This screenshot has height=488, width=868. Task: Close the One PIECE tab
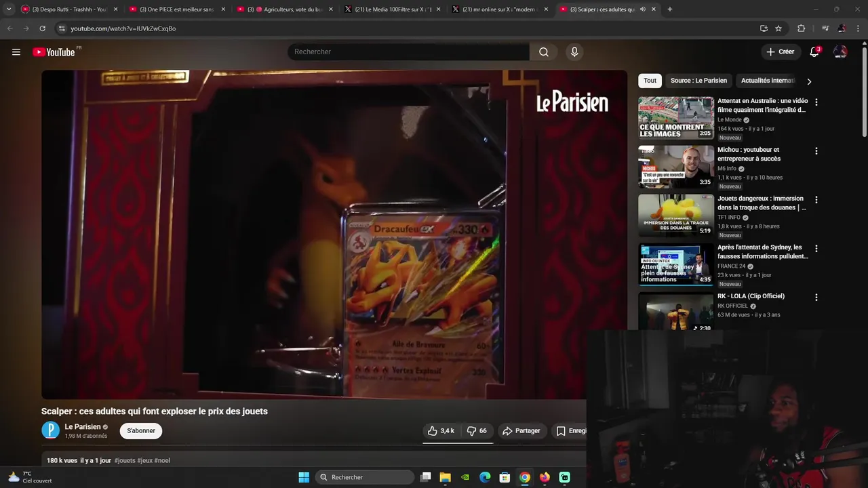(223, 9)
